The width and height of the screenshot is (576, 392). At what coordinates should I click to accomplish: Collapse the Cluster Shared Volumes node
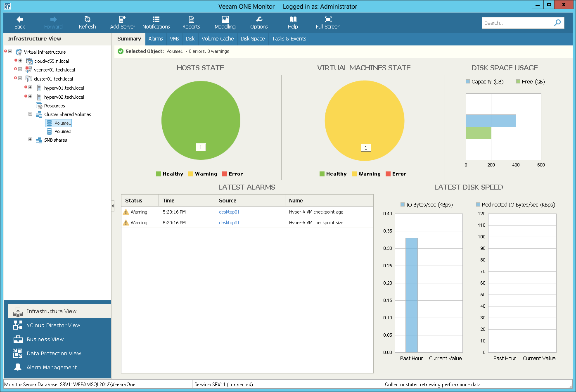tap(30, 114)
